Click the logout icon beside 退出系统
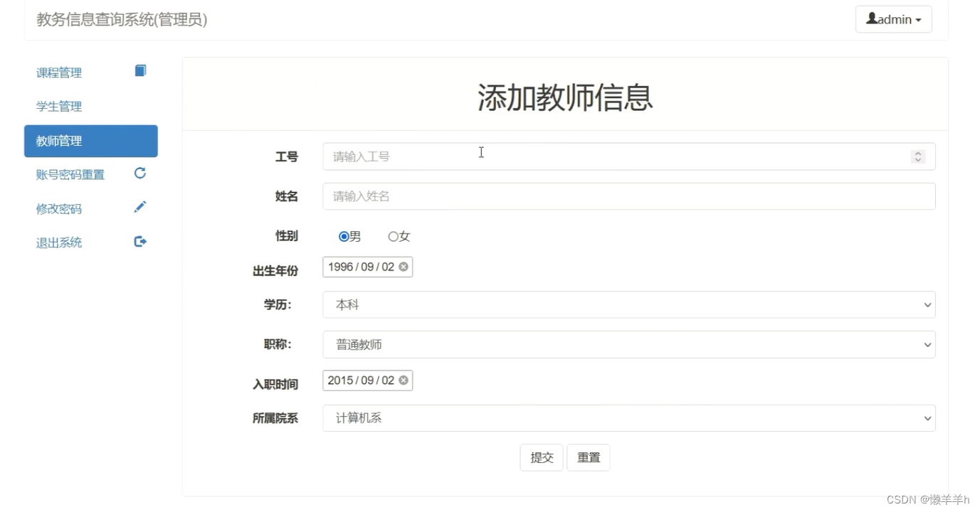This screenshot has height=512, width=980. pos(140,242)
